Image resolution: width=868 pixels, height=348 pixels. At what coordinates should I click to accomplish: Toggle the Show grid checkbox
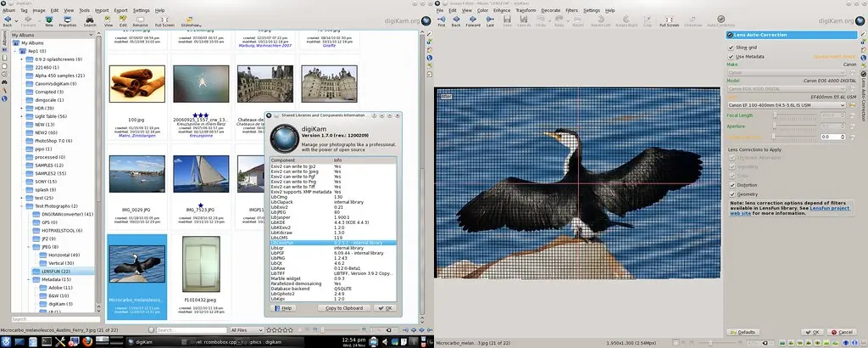pos(732,48)
